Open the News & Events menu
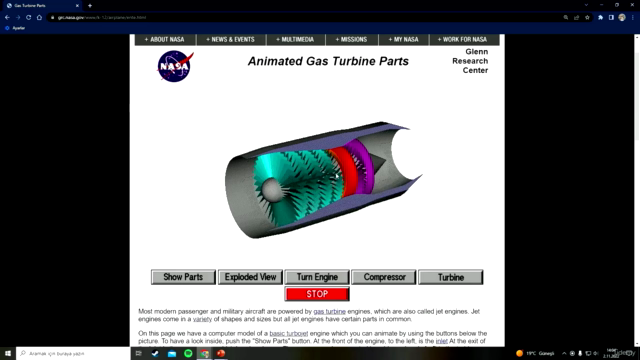Screen dimensions: 640x360 [x=231, y=40]
